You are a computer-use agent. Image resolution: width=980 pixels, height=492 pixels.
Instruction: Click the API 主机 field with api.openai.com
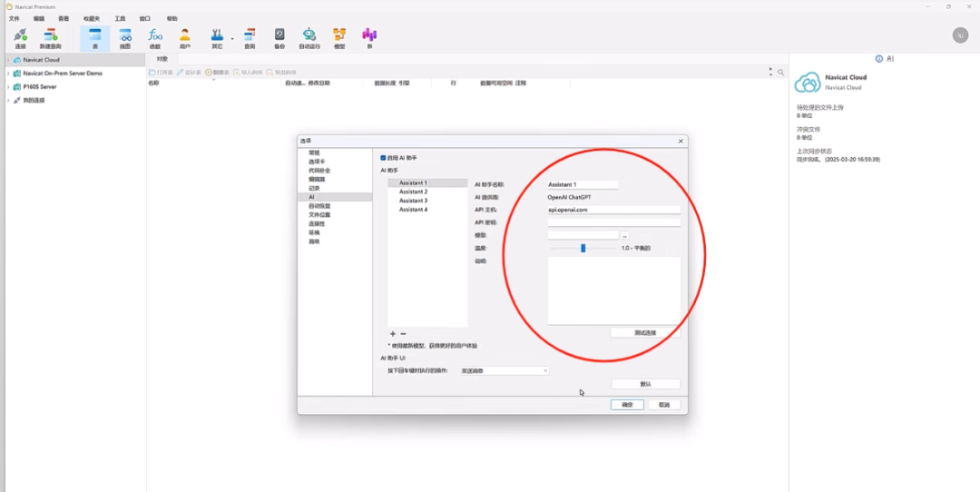pyautogui.click(x=613, y=210)
